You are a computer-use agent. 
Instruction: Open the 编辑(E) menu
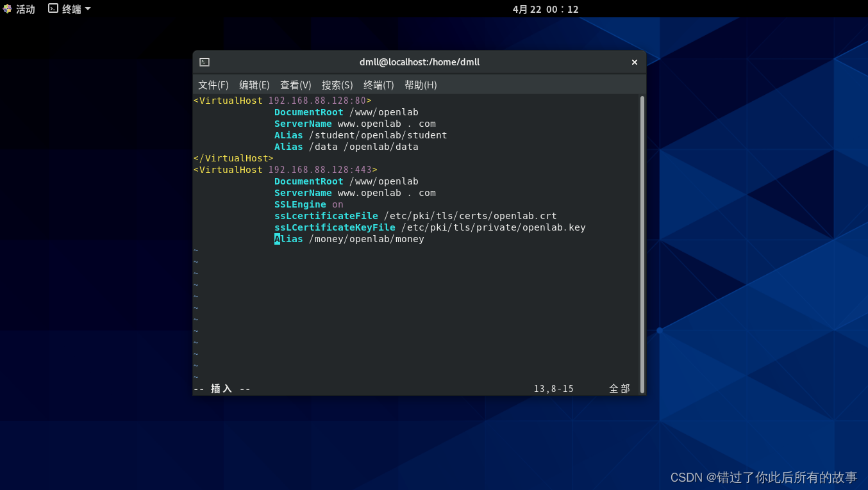(x=254, y=85)
